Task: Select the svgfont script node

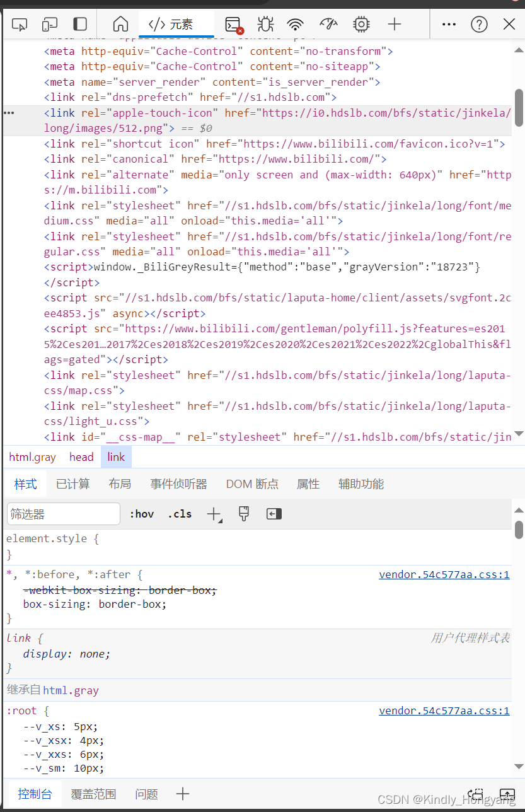Action: (x=277, y=305)
